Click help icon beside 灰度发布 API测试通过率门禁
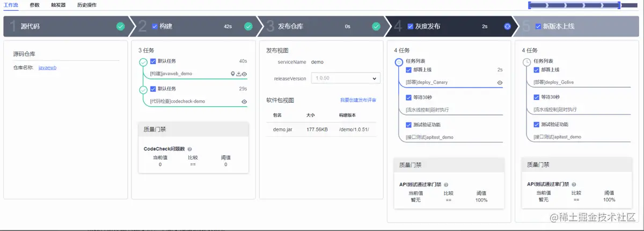The height and width of the screenshot is (231, 644). click(x=447, y=184)
